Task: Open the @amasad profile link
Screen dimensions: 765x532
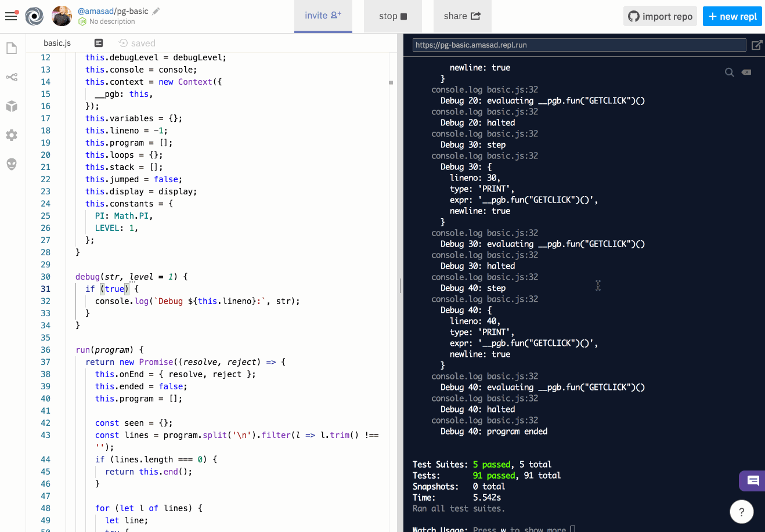Action: coord(96,11)
